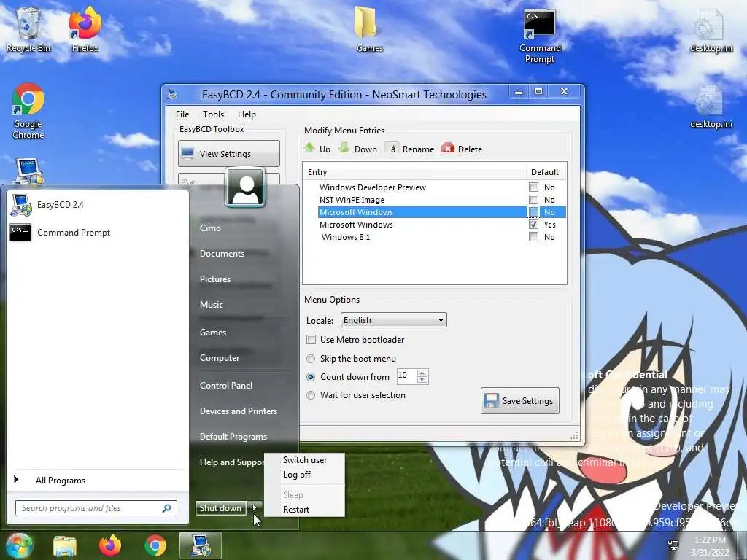Select the upper desktop.ini file icon
The height and width of the screenshot is (560, 747).
711,31
